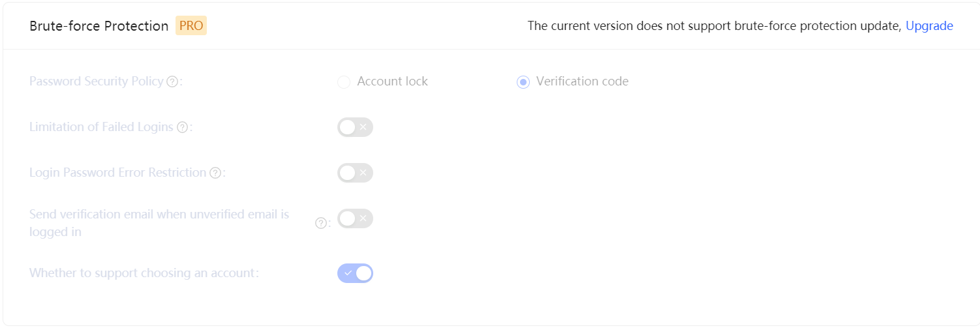This screenshot has height=328, width=980.
Task: Click the unsupported version notice text
Action: point(714,26)
